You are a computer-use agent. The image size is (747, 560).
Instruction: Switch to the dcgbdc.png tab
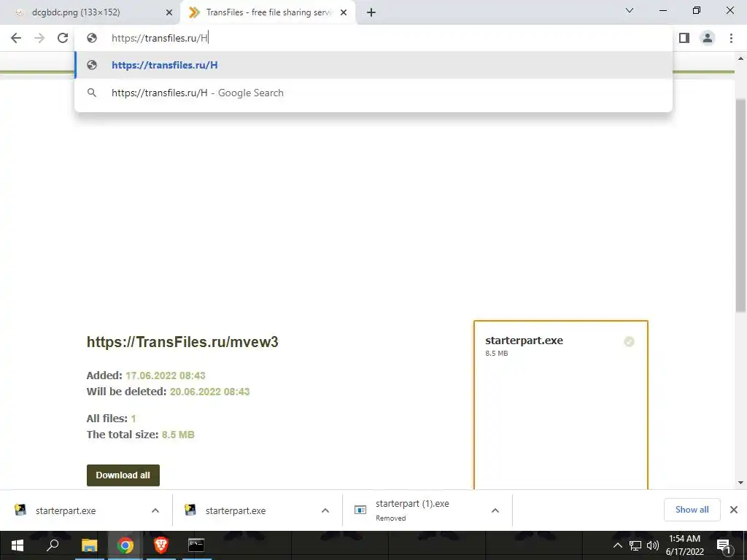pyautogui.click(x=90, y=12)
